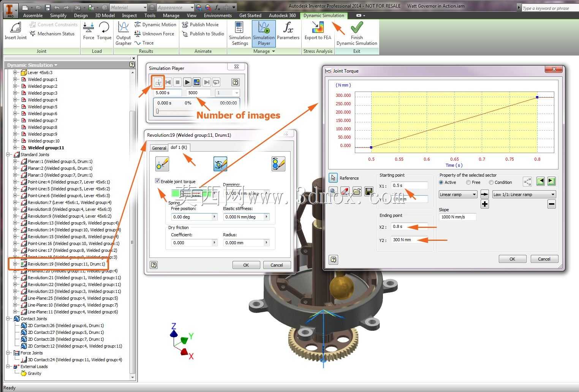Select edit joint torque icon in joint dialog
579x392 pixels.
(220, 164)
